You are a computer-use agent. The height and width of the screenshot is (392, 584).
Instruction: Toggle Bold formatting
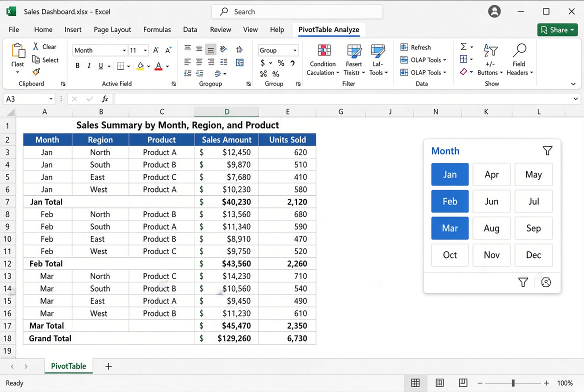click(x=77, y=66)
